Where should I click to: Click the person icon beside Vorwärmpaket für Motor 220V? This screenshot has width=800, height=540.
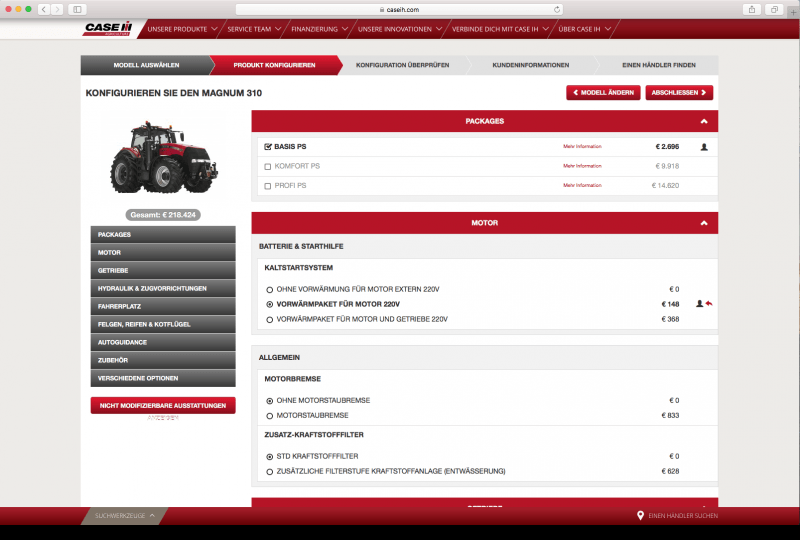[x=699, y=304]
